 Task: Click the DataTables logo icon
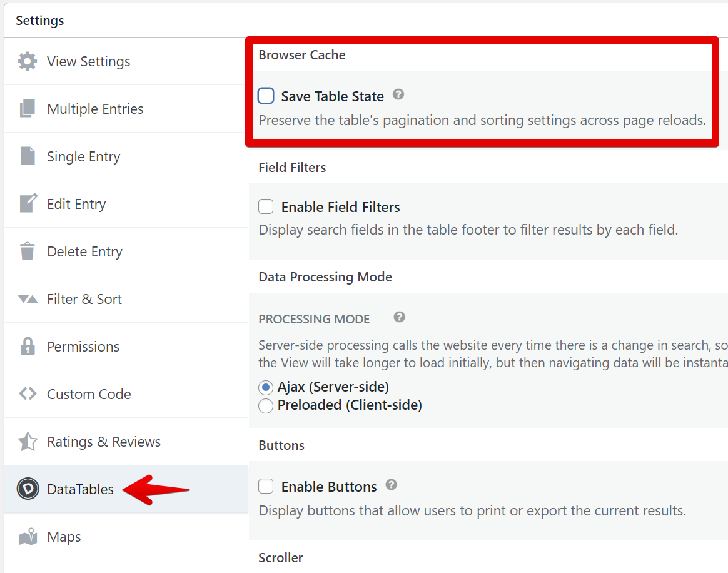[x=28, y=489]
